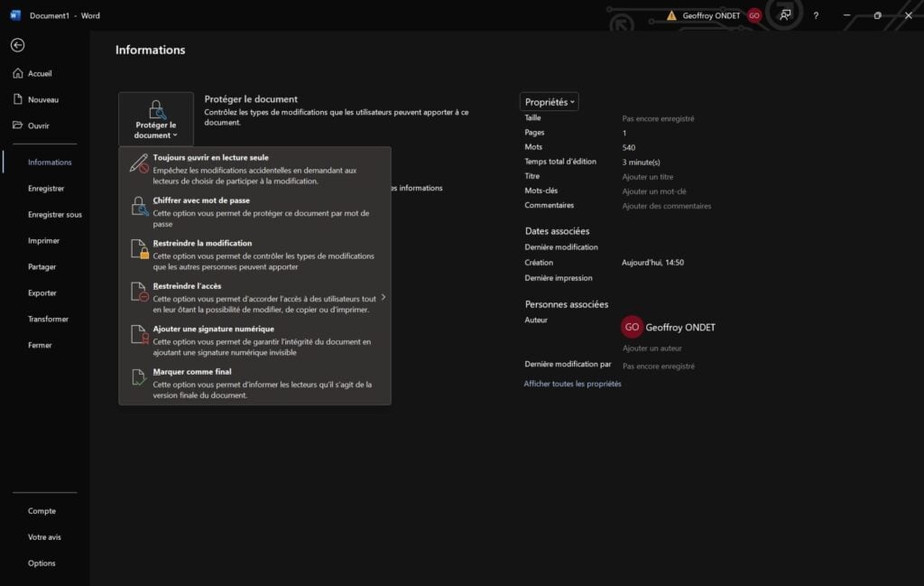Select Restreindre la modification option

click(x=254, y=255)
